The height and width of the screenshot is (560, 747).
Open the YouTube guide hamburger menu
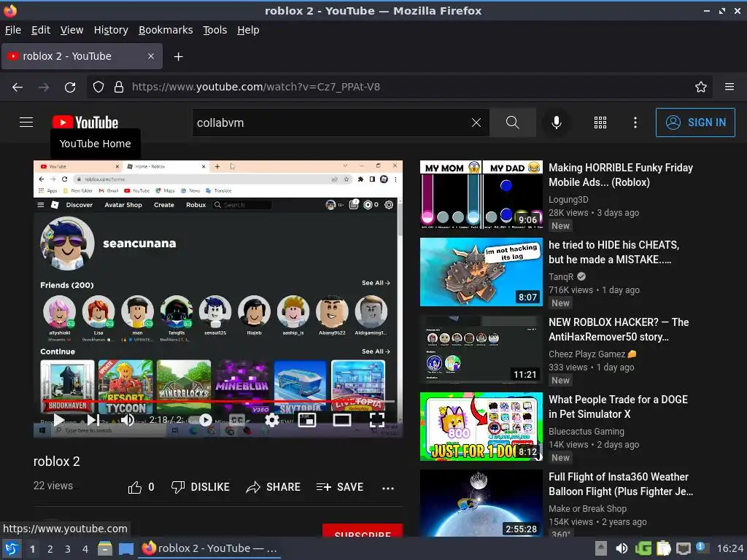[26, 122]
